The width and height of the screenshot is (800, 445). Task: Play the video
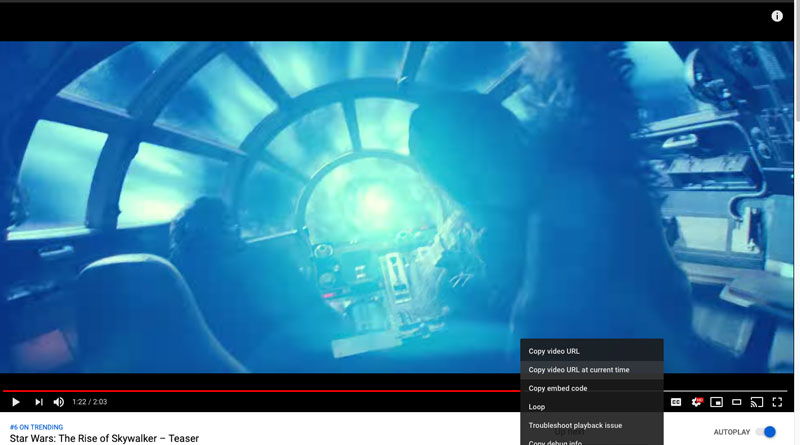pyautogui.click(x=15, y=402)
